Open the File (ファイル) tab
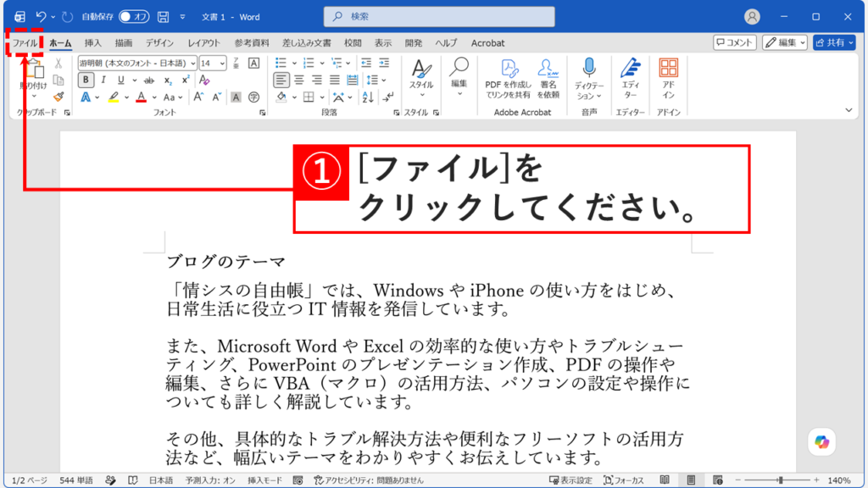The height and width of the screenshot is (488, 868). point(25,42)
